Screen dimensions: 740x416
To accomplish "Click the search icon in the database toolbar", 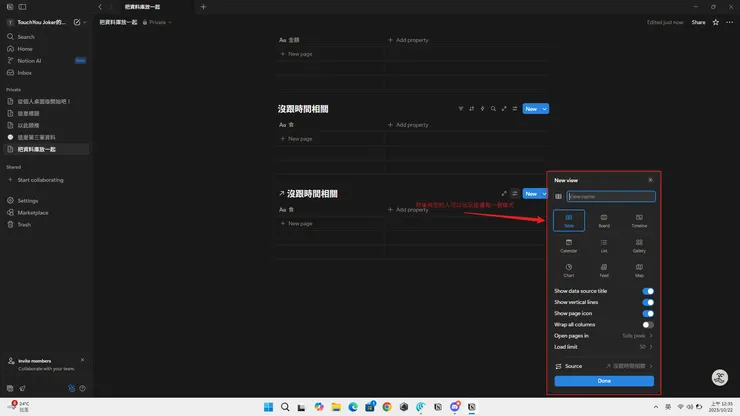I will click(493, 109).
